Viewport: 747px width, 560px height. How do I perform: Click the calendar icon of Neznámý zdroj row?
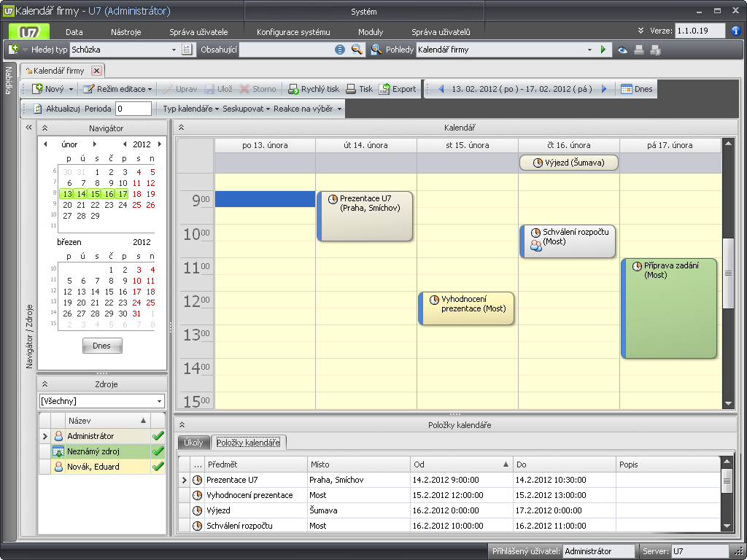[58, 451]
